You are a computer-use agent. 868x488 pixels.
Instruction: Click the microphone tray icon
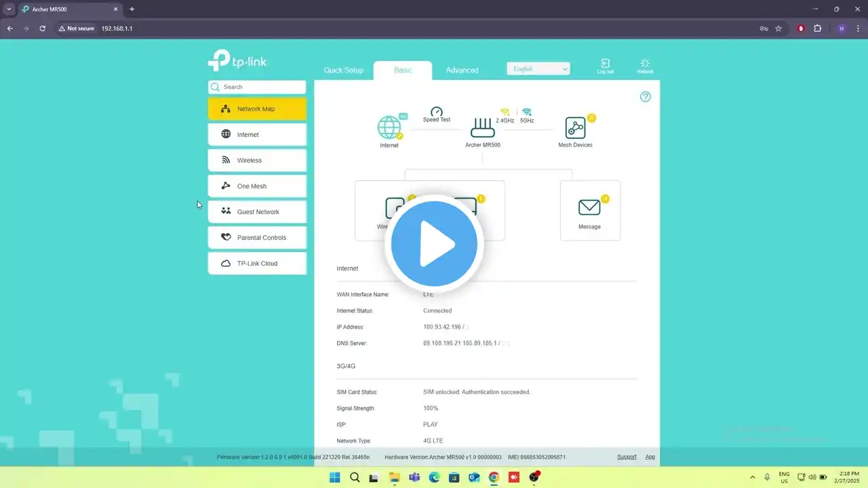[x=767, y=477]
